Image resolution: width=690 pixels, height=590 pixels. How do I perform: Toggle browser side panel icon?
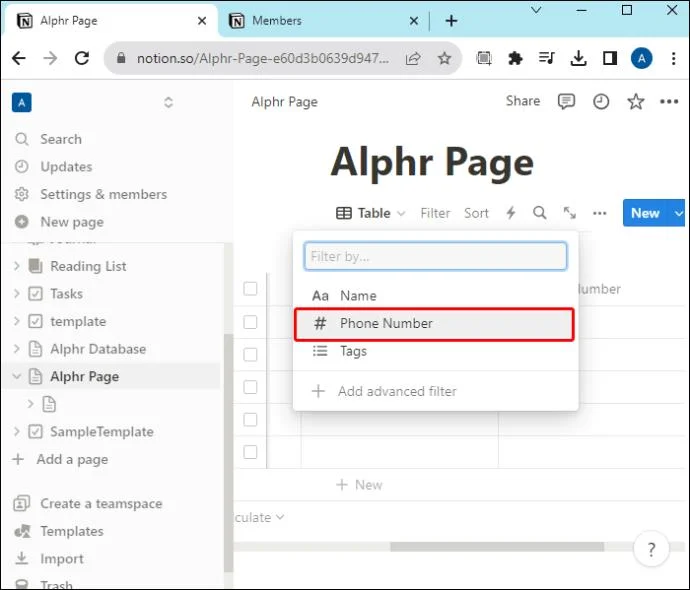pos(609,58)
